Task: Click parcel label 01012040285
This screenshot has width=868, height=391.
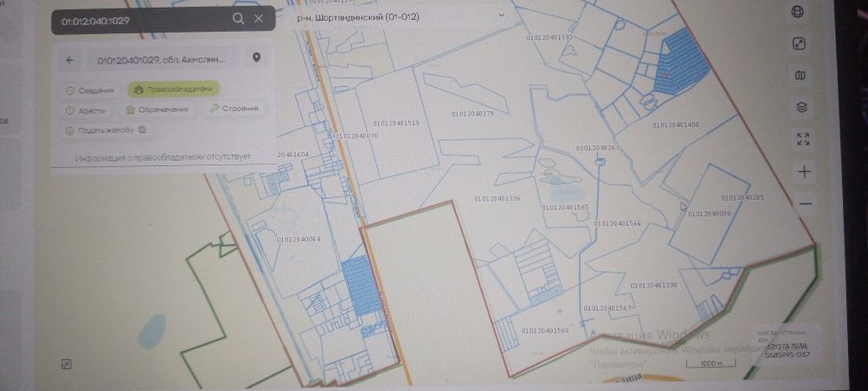Action: [742, 197]
